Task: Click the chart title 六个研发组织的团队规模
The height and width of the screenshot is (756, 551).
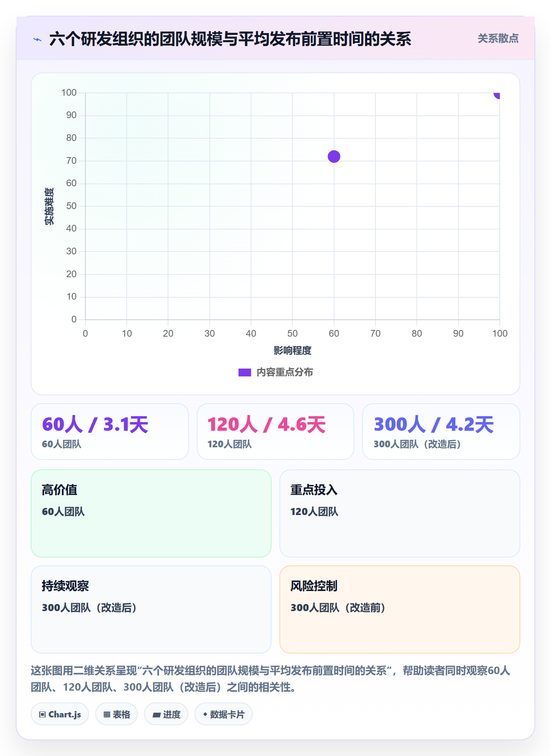Action: [x=230, y=39]
